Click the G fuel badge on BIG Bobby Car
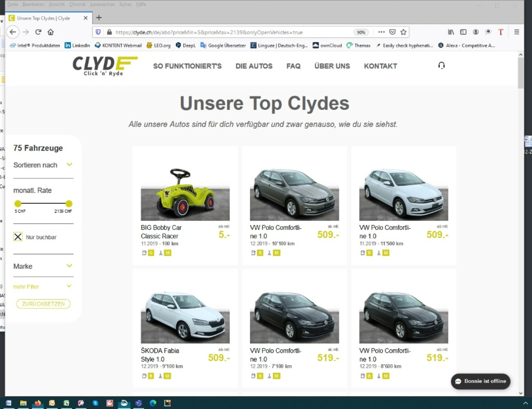The height and width of the screenshot is (409, 532). pos(151,253)
